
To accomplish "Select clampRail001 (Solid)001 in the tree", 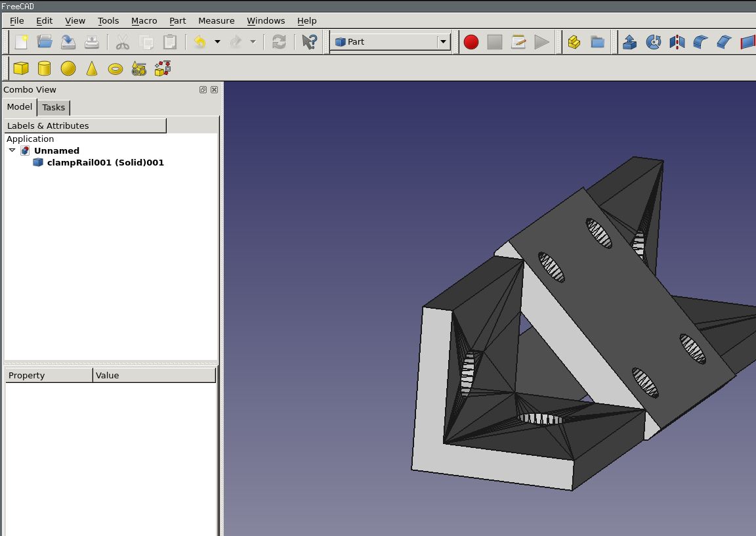I will 105,162.
